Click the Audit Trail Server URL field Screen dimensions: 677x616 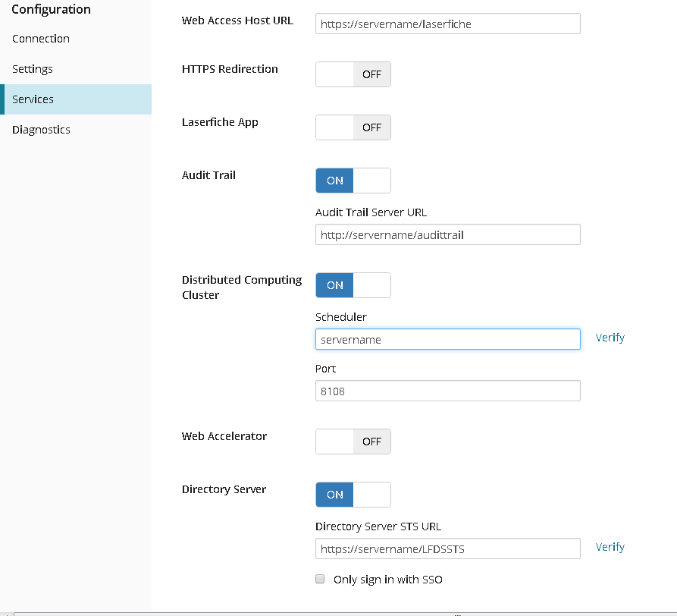[x=448, y=234]
